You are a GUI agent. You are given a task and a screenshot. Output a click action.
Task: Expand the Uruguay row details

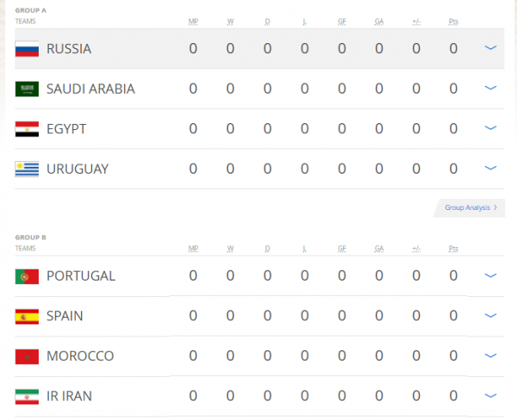coord(491,168)
